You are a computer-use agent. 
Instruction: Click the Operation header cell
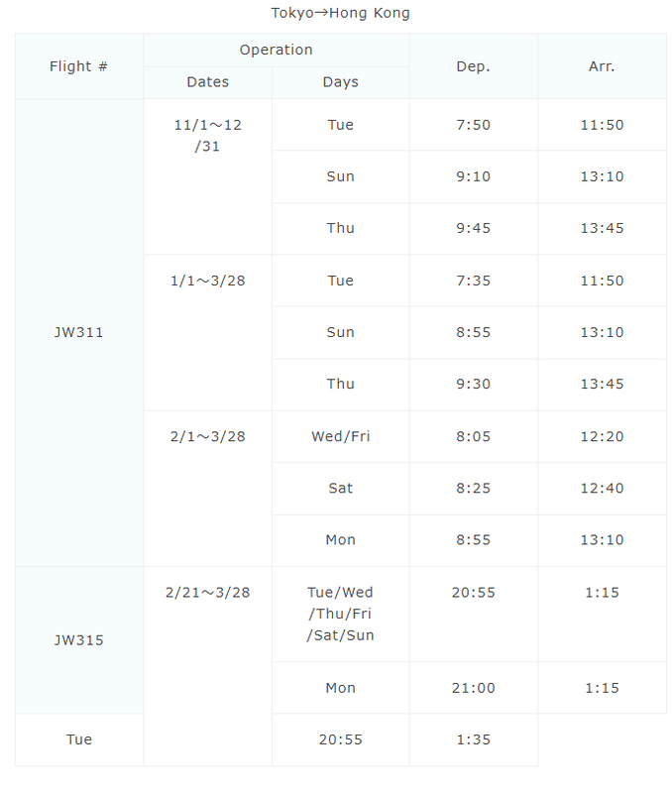click(276, 50)
